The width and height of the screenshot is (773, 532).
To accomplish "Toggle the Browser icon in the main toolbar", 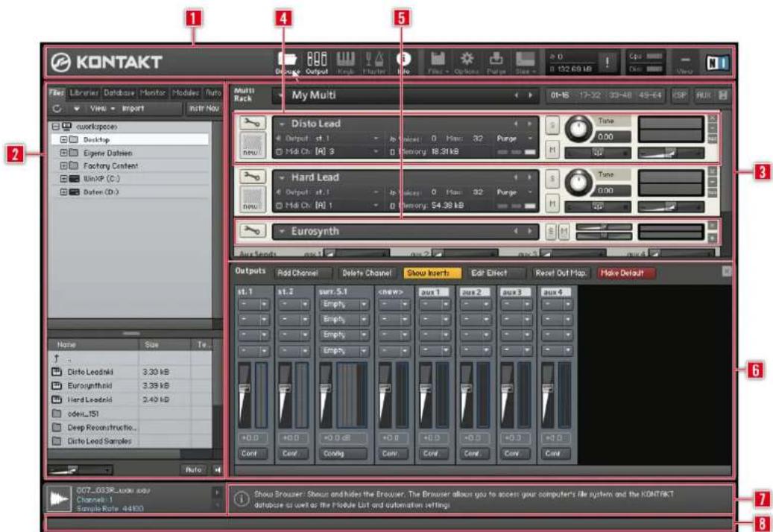I will coord(288,63).
